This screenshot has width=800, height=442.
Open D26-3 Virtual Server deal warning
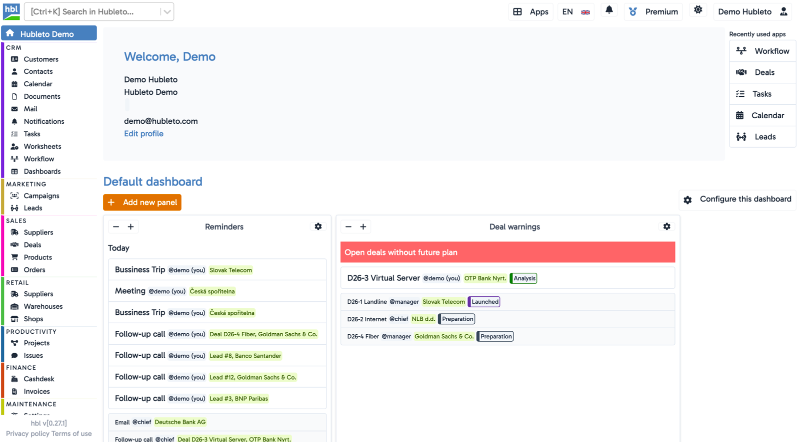pyautogui.click(x=508, y=278)
